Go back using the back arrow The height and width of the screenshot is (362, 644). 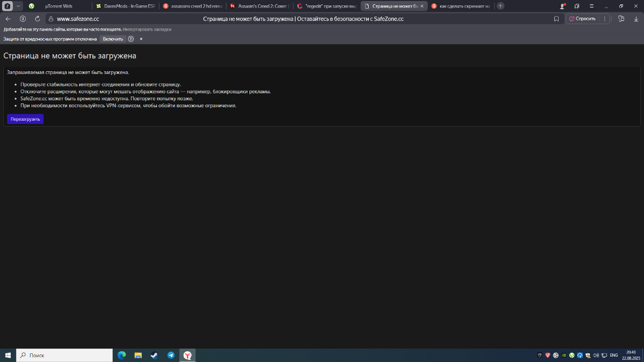[8, 18]
